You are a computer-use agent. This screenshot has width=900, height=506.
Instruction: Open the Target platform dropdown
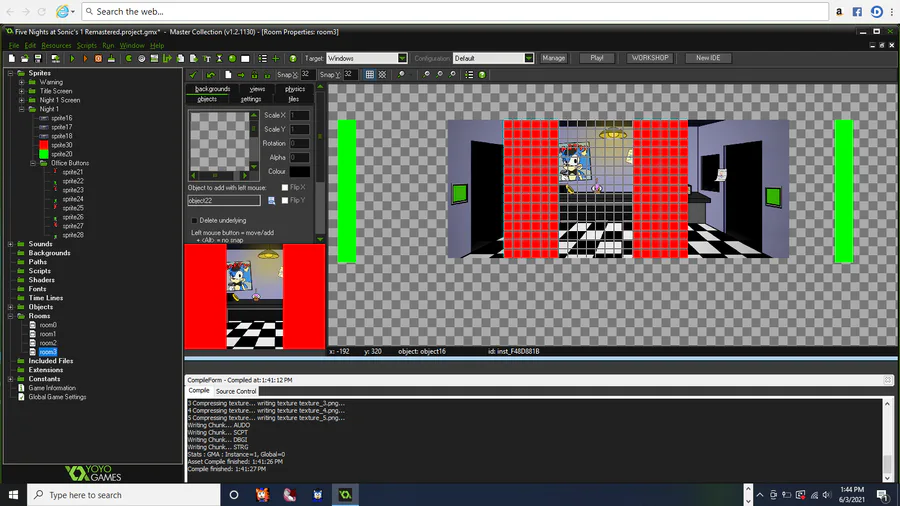(x=402, y=59)
